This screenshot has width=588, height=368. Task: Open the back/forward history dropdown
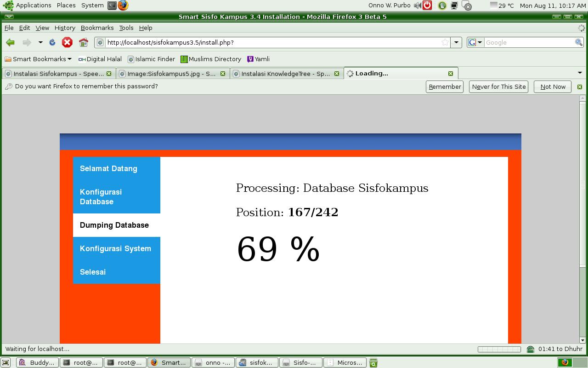(40, 42)
